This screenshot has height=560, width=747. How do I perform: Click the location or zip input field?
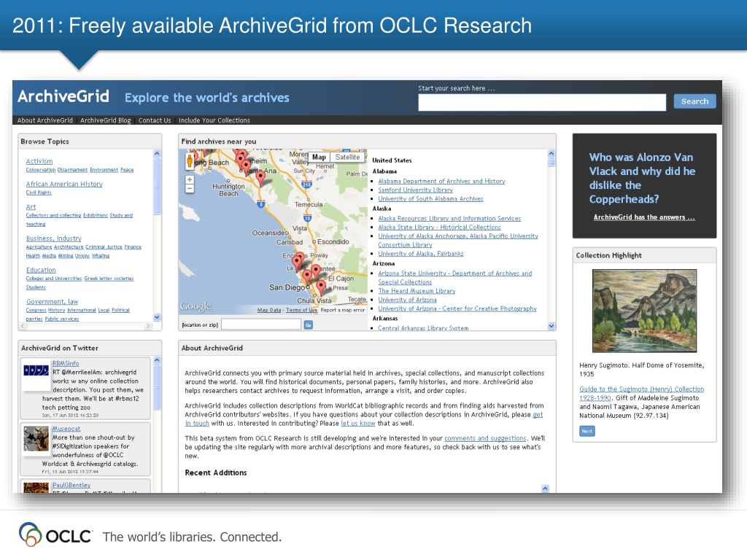(261, 324)
